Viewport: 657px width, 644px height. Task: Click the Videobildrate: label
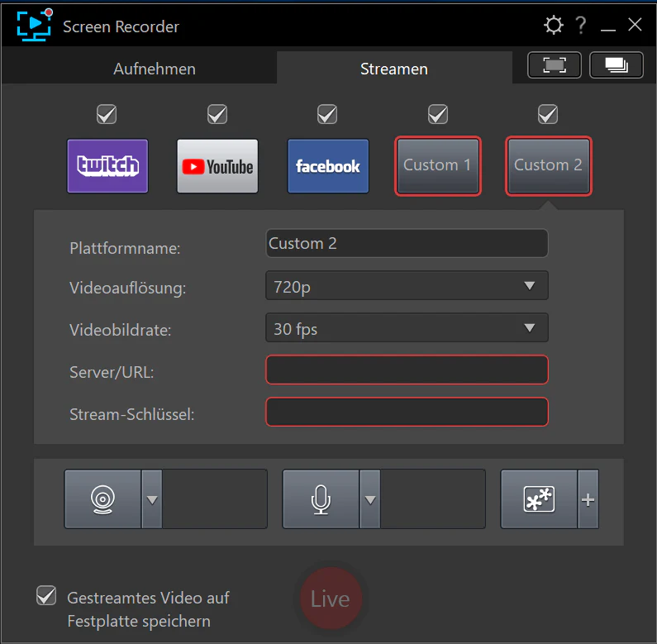point(121,330)
